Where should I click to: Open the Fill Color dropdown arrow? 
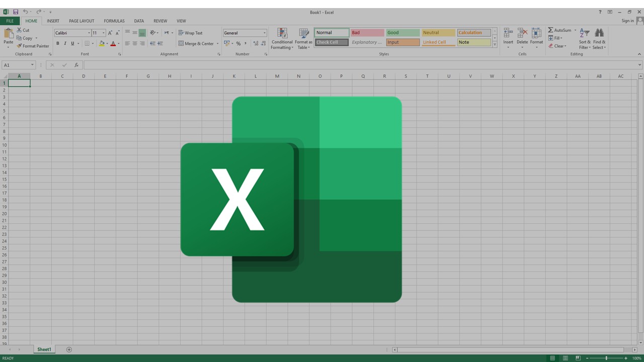pos(107,43)
